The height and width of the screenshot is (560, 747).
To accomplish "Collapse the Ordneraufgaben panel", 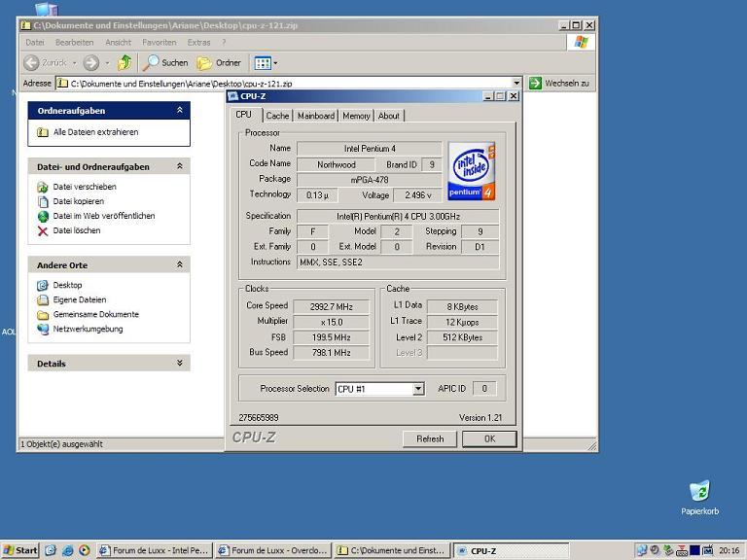I will tap(180, 111).
